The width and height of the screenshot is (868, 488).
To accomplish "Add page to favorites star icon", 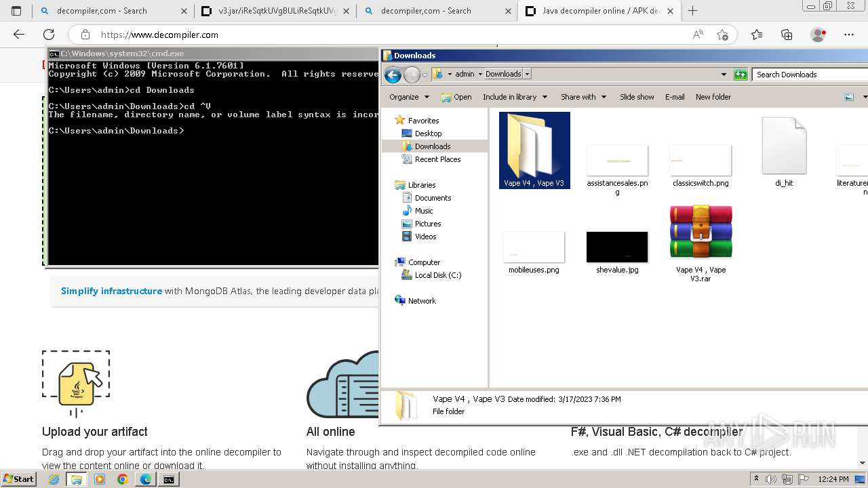I will (722, 35).
